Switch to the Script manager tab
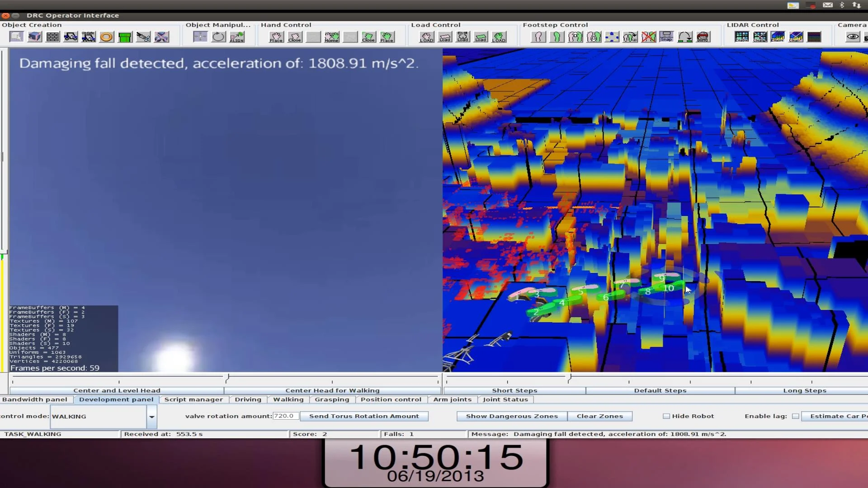Screen dimensions: 868x488 tap(193, 399)
